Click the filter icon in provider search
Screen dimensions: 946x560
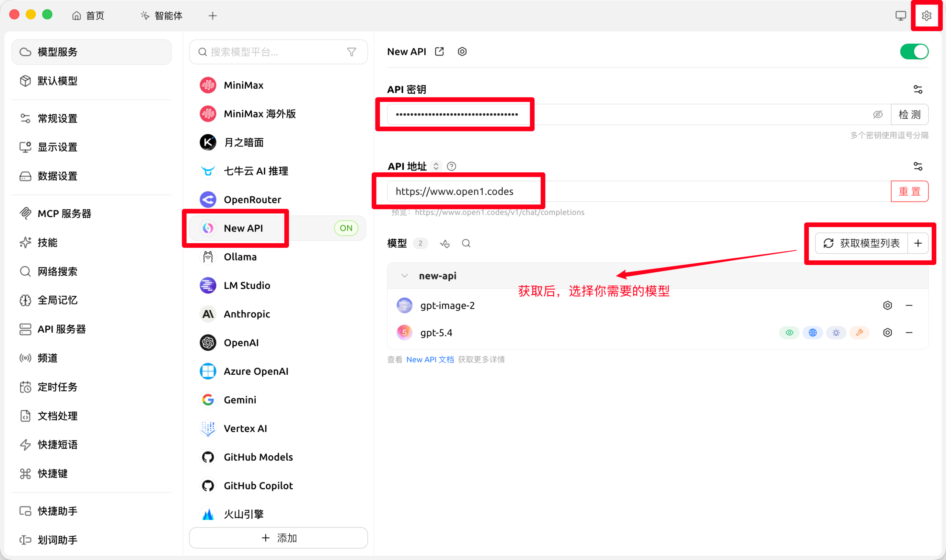pyautogui.click(x=351, y=52)
